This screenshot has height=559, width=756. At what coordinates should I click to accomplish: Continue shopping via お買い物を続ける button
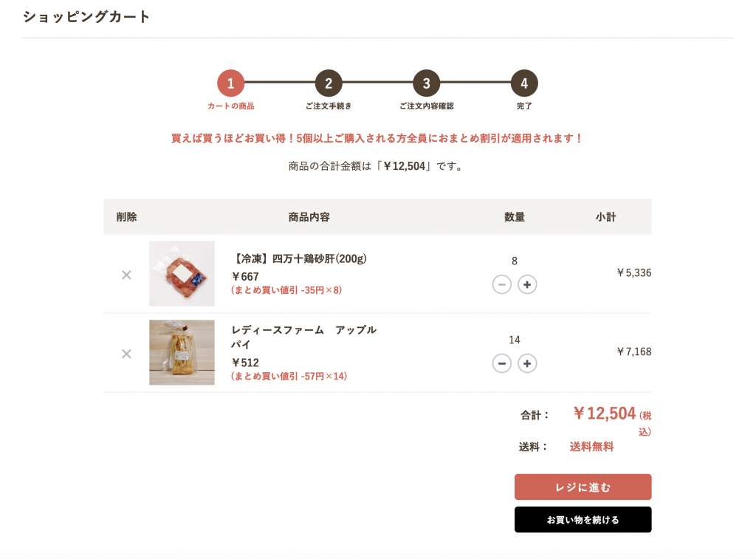pos(583,520)
